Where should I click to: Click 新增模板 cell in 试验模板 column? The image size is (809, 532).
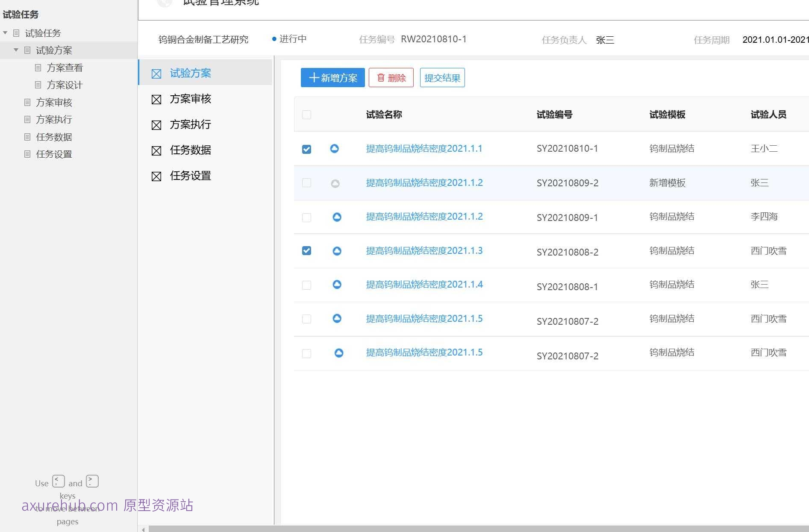pyautogui.click(x=667, y=183)
